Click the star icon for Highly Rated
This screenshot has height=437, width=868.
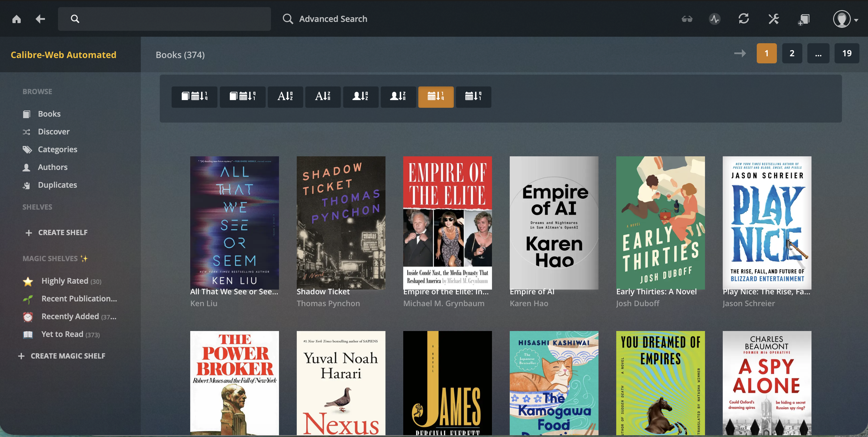tap(28, 281)
